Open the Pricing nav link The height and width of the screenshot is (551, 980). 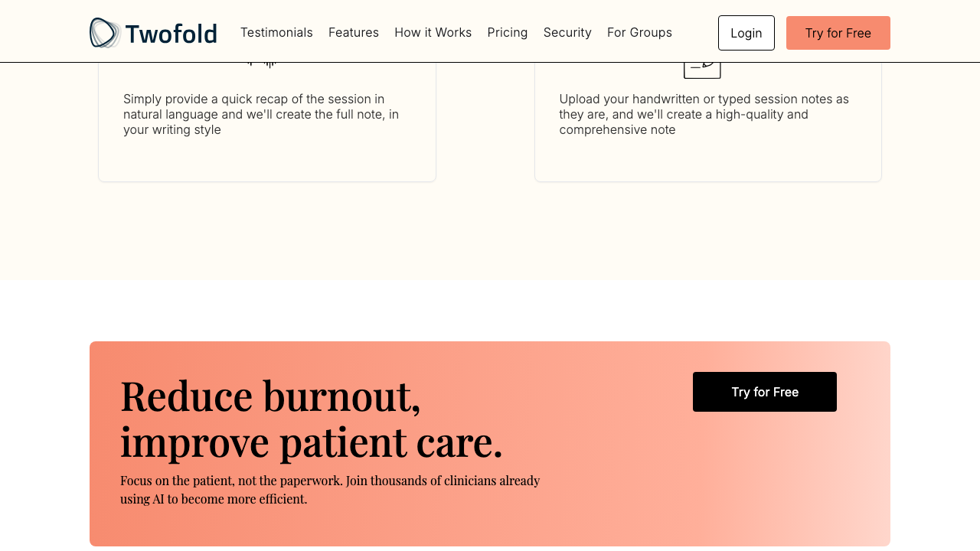508,32
